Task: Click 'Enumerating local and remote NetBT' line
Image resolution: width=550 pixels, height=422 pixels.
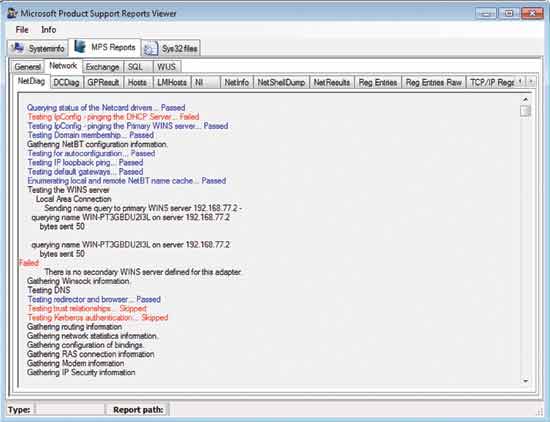Action: click(x=127, y=181)
